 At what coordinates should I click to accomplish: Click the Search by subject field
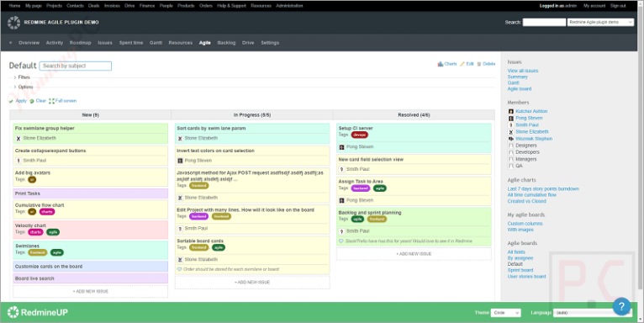click(x=76, y=66)
